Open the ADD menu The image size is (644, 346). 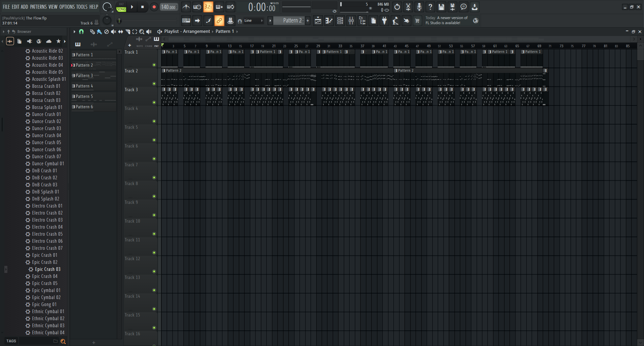point(24,7)
